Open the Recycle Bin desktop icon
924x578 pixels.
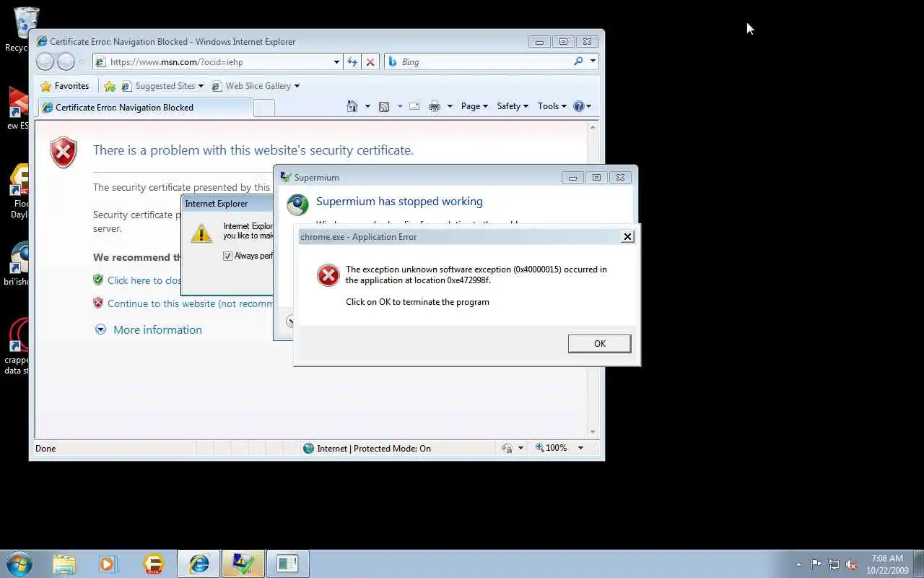[x=25, y=29]
